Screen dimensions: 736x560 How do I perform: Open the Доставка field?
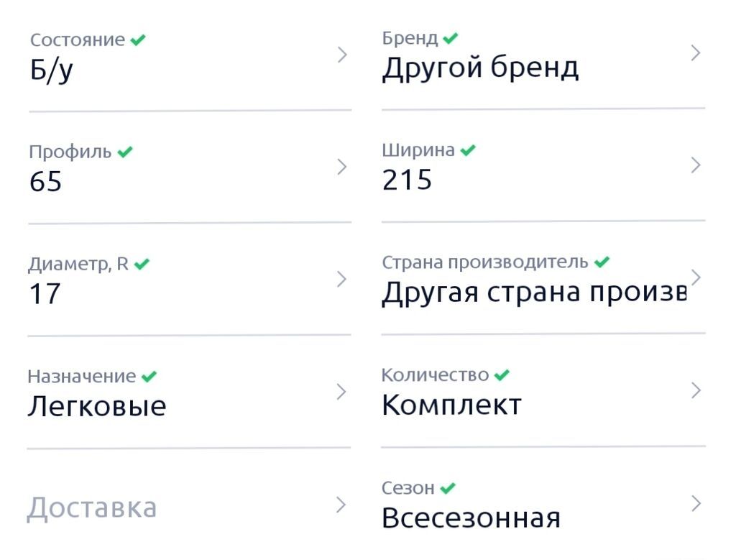click(189, 506)
